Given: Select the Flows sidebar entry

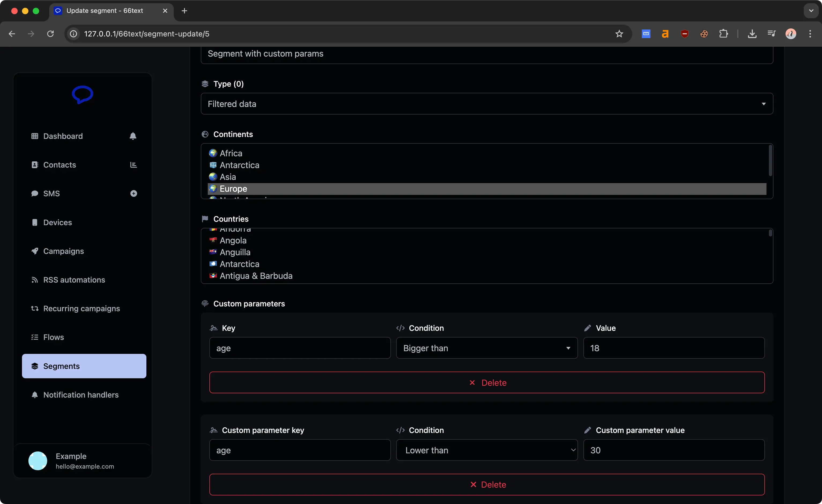Looking at the screenshot, I should pyautogui.click(x=53, y=337).
